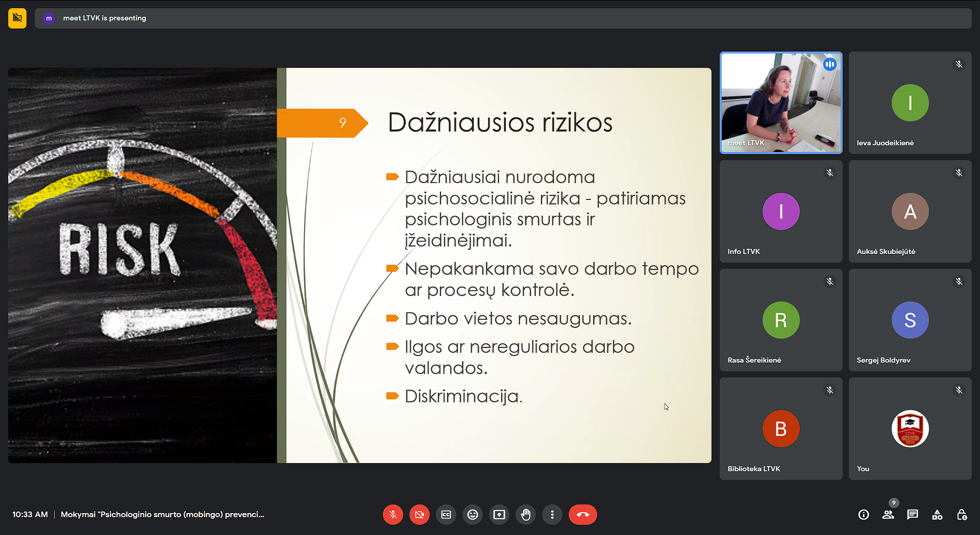Select the Info LTVK participant tile

coord(781,211)
